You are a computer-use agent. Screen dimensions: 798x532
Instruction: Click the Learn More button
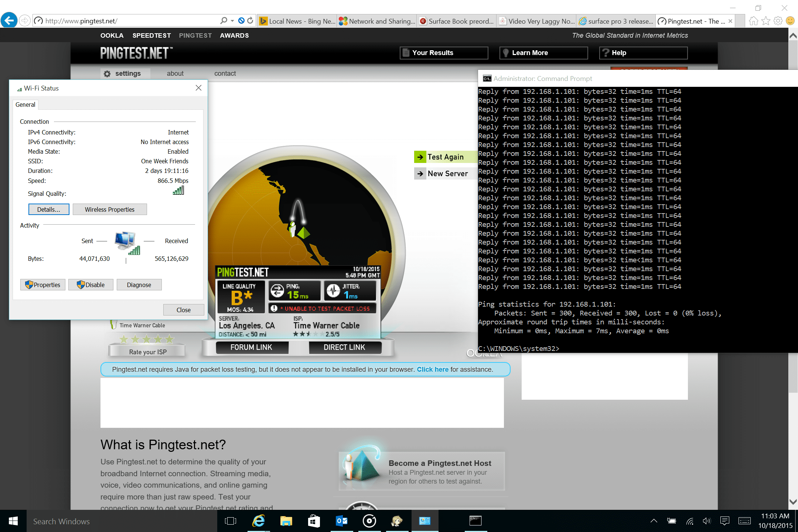tap(543, 53)
